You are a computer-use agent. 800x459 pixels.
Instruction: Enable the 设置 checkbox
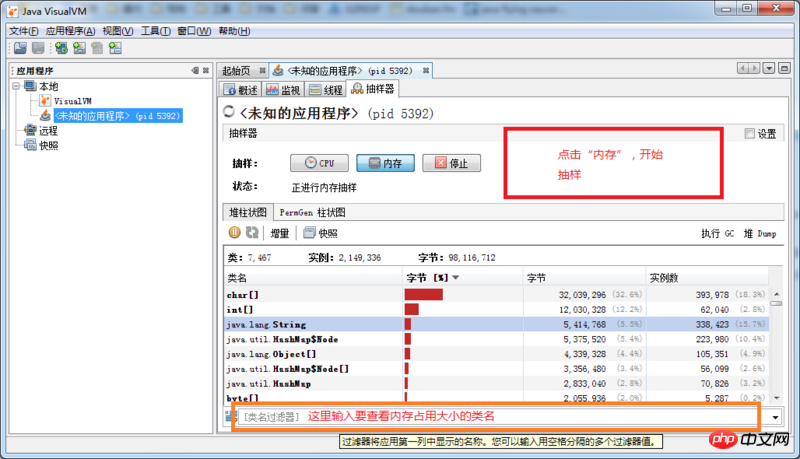click(749, 134)
